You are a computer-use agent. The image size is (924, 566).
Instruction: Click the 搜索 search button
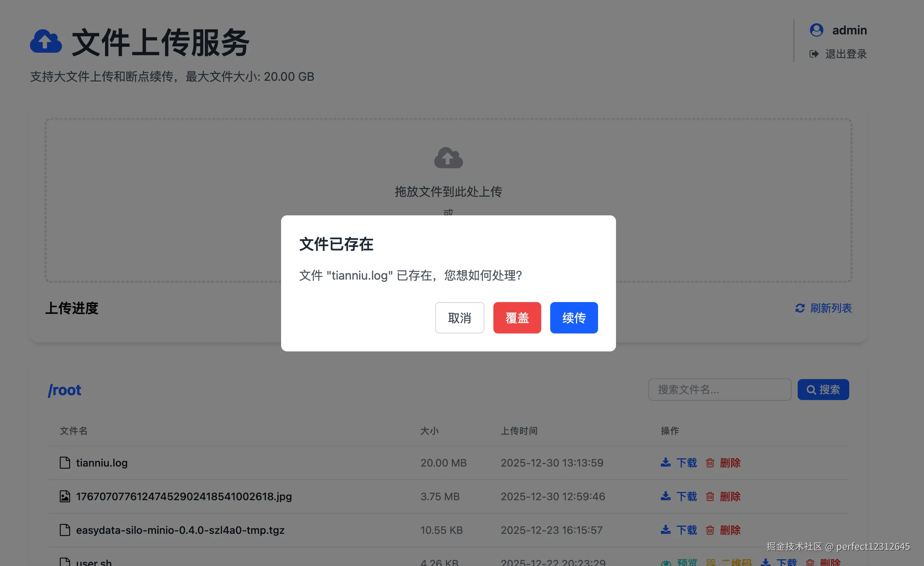(823, 389)
